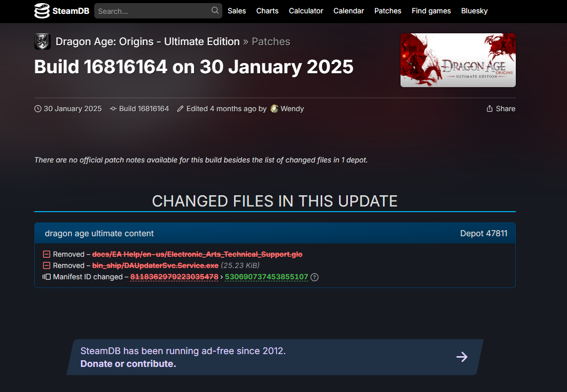The width and height of the screenshot is (567, 392).
Task: Click Wendy's avatar icon
Action: (x=275, y=109)
